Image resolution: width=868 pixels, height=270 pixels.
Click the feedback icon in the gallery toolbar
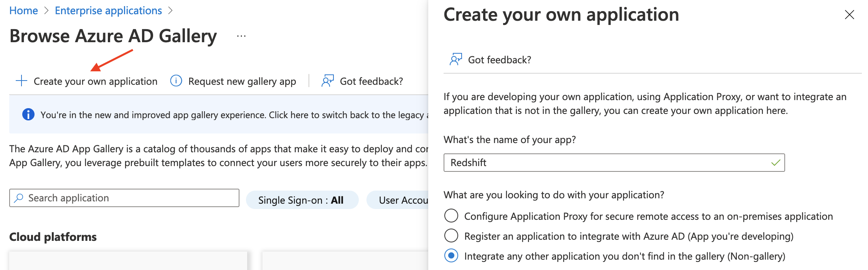tap(327, 81)
